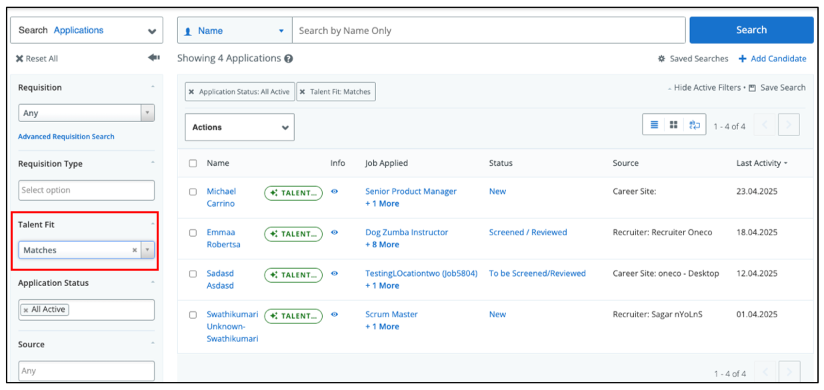
Task: View info eye icon for Swathikumari
Action: pos(334,314)
